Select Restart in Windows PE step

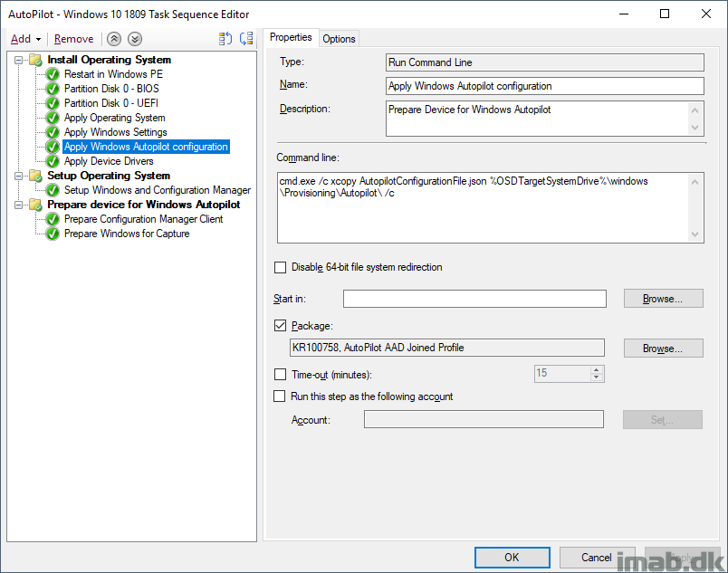[113, 74]
